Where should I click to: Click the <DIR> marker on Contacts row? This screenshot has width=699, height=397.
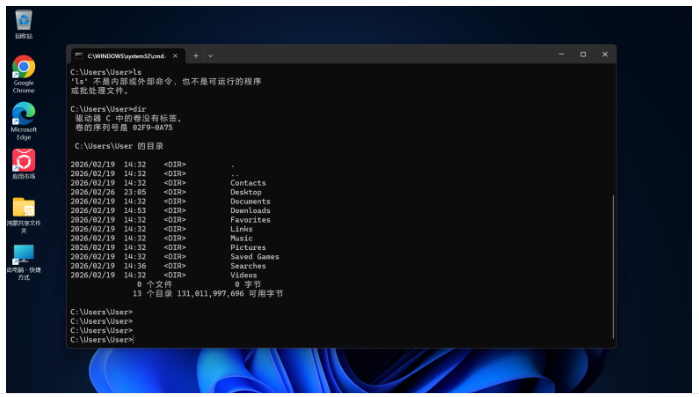click(175, 183)
